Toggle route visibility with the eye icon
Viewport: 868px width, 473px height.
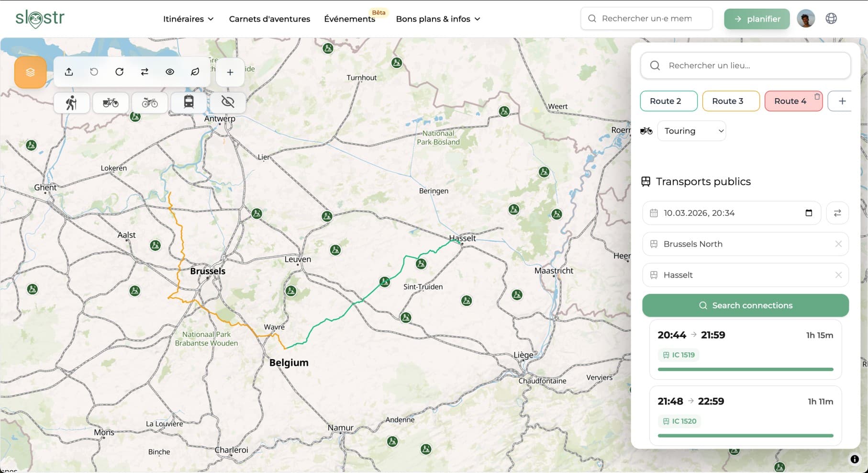click(x=169, y=72)
